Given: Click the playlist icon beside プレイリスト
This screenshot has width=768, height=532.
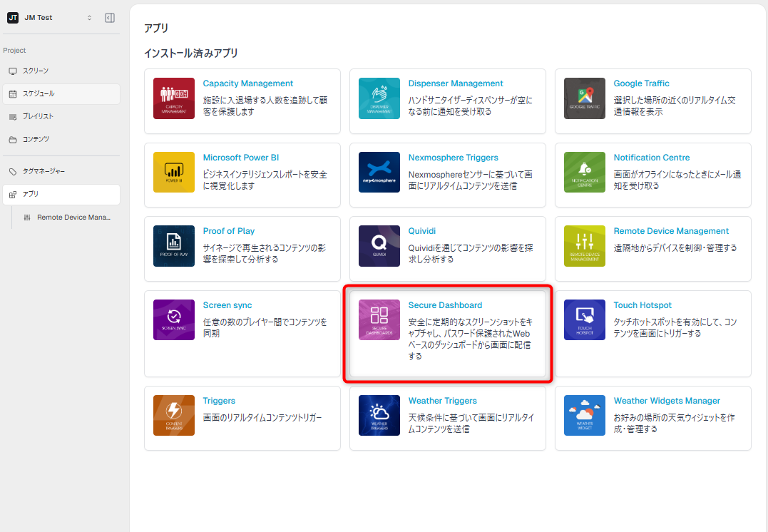Looking at the screenshot, I should 13,116.
